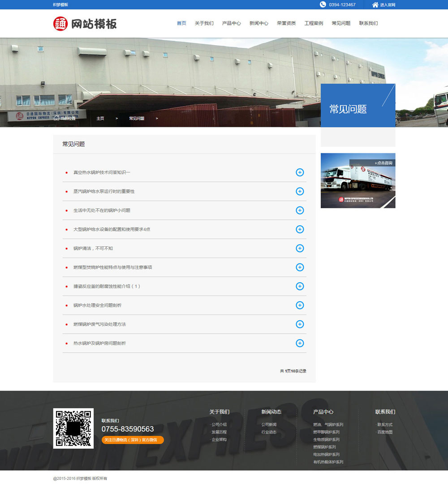Click plus icon for 生活中无处不在的锅炉小问题
This screenshot has height=486, width=448.
click(300, 211)
